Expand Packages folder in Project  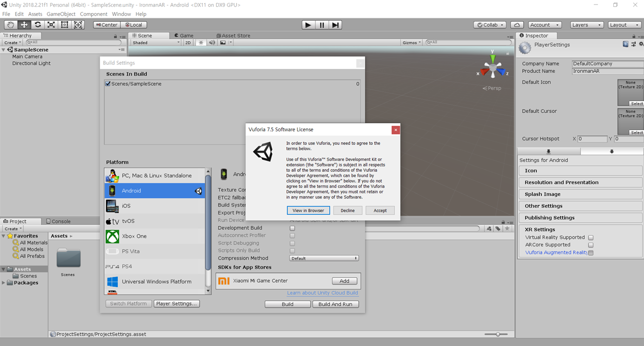click(x=4, y=283)
